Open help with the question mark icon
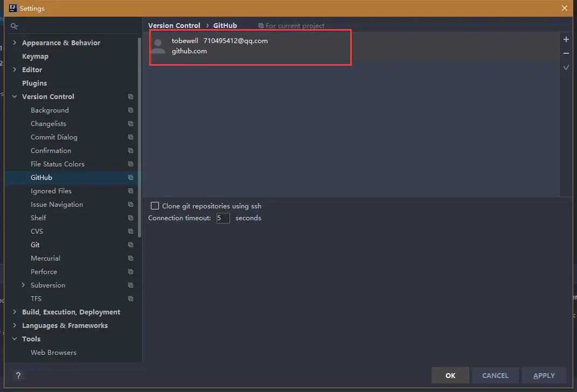Screen dimensions: 577x392 click(x=18, y=375)
